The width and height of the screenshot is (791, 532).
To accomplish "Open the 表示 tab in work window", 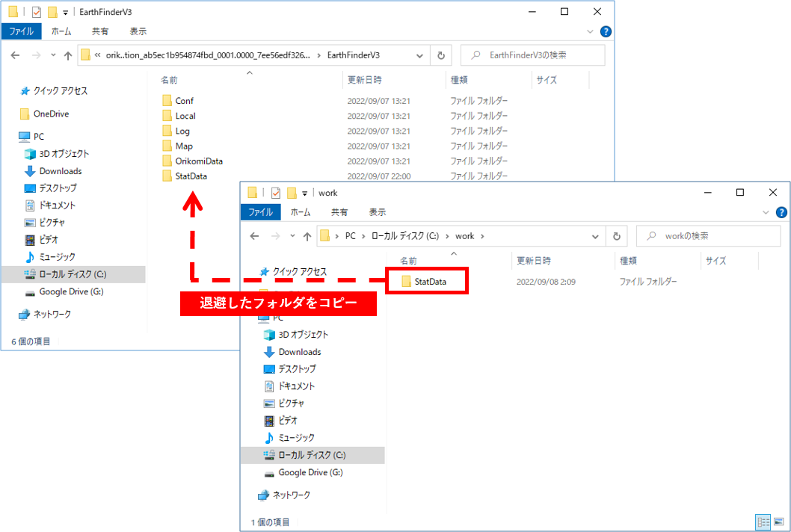I will pos(377,212).
